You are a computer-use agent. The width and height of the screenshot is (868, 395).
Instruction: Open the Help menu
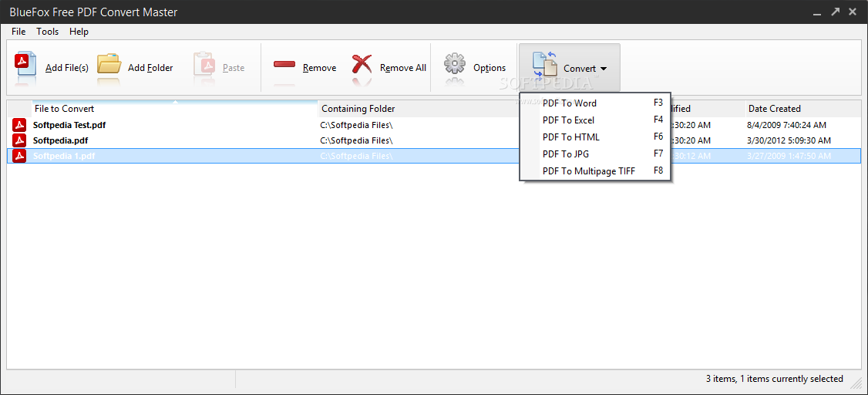(79, 32)
